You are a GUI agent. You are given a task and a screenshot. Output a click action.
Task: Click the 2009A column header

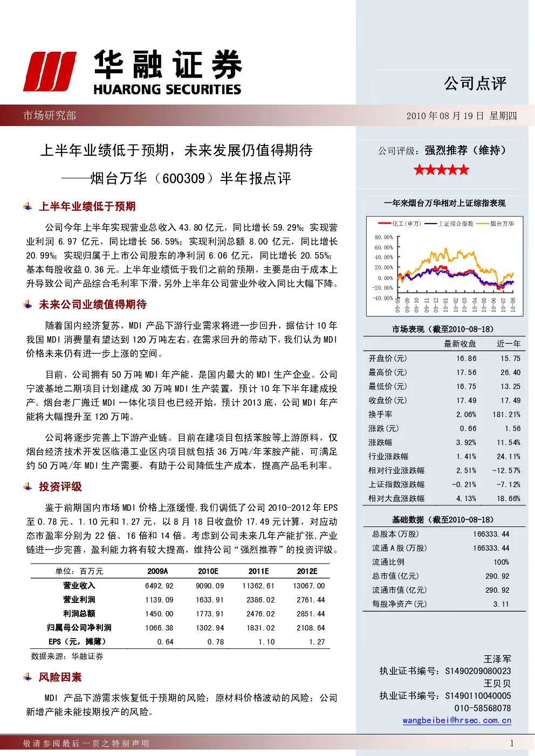point(157,571)
